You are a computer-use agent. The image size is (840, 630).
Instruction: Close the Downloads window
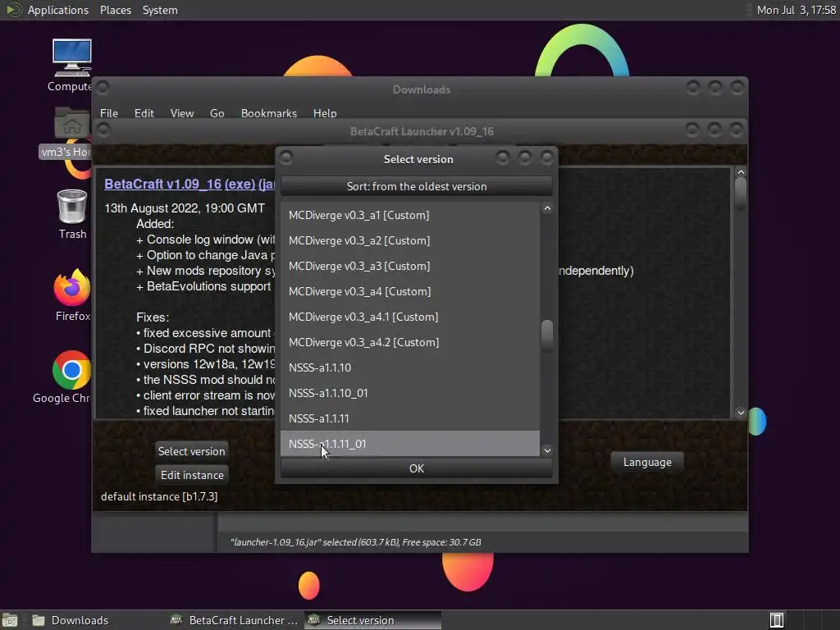click(x=737, y=87)
